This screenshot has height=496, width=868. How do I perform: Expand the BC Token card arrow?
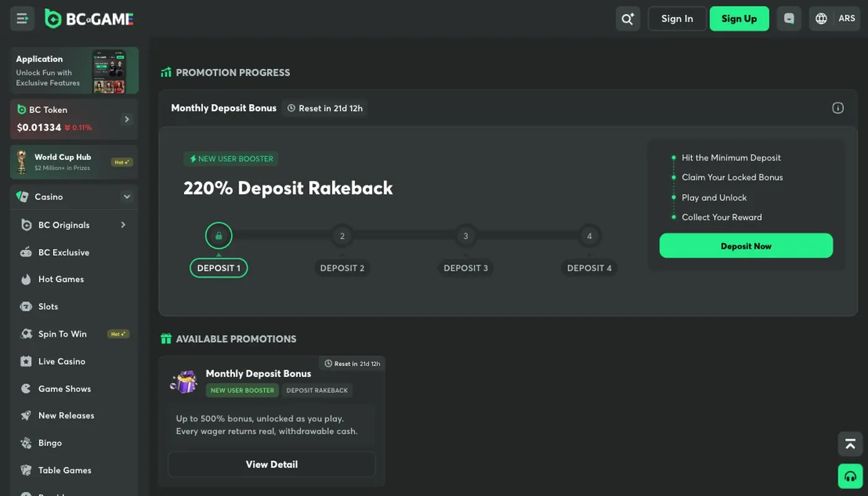pos(126,119)
